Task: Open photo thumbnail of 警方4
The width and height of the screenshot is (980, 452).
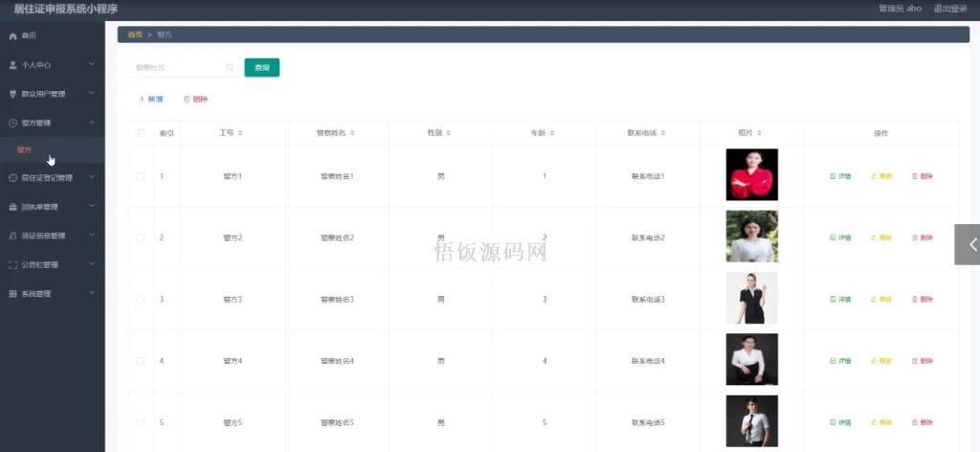Action: [x=752, y=359]
